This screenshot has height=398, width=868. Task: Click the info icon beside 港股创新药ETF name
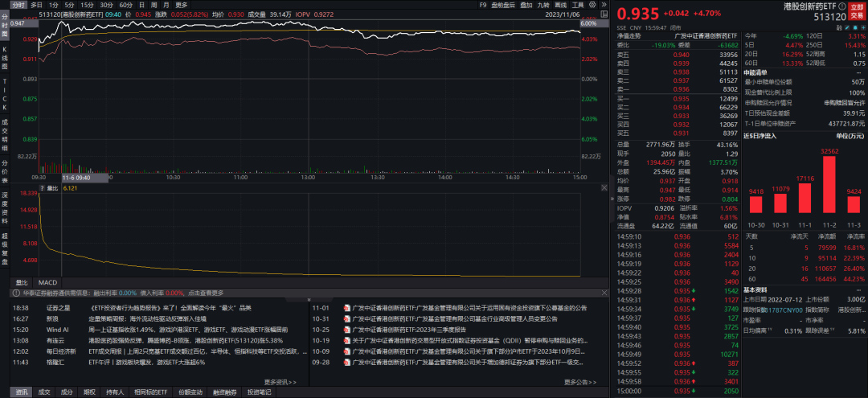842,6
